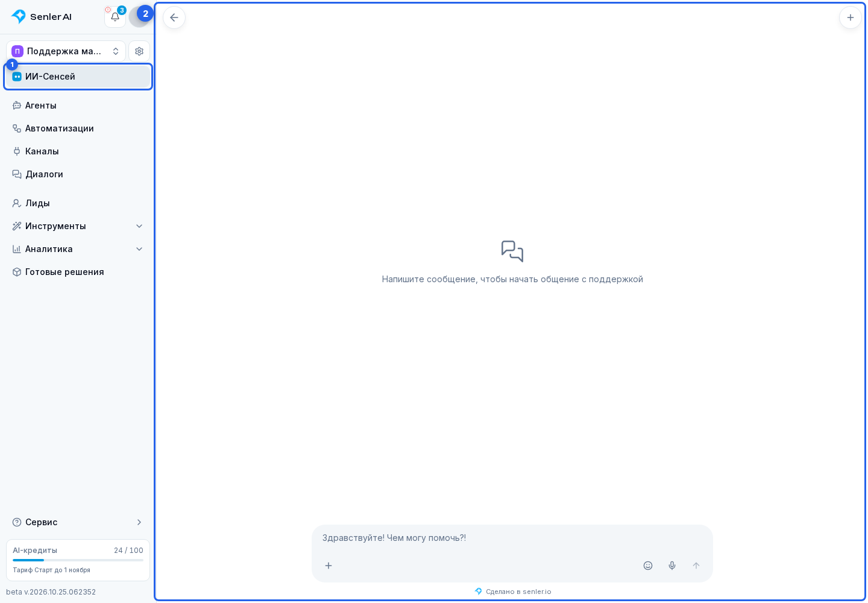The height and width of the screenshot is (603, 868).
Task: Open ИИ-Сенсей in the sidebar
Action: [x=78, y=77]
